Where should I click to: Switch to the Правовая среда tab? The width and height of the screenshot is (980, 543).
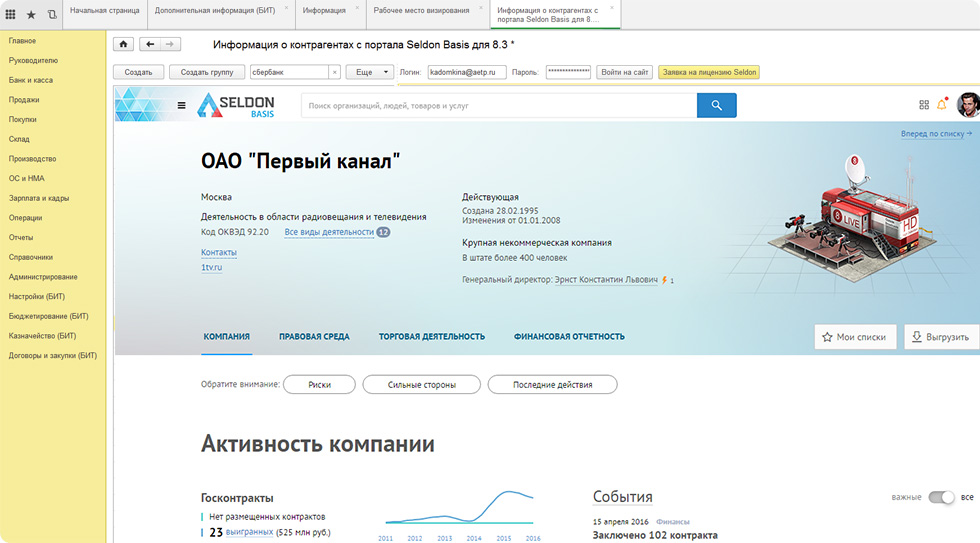(x=314, y=337)
